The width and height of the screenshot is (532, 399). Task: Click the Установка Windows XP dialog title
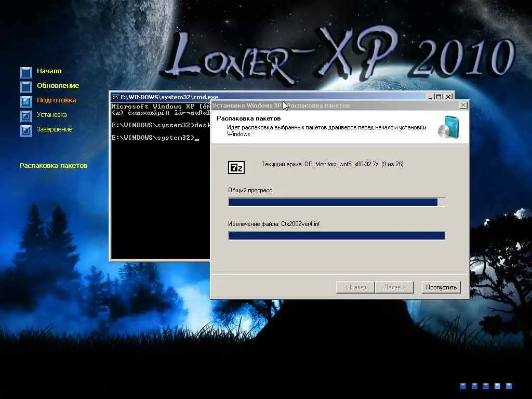pyautogui.click(x=281, y=105)
